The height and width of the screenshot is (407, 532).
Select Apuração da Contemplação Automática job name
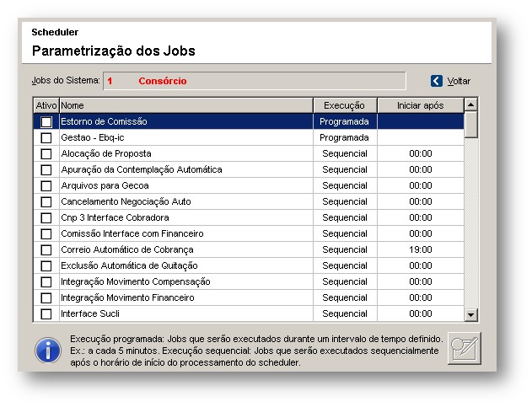pyautogui.click(x=142, y=169)
